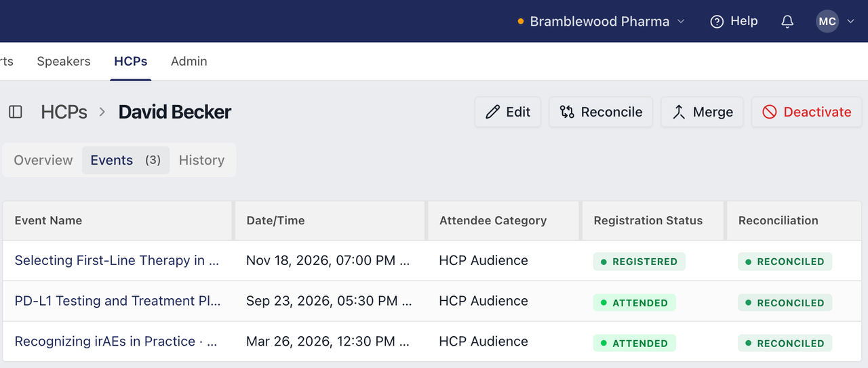The image size is (868, 368).
Task: Click the David Becker page title
Action: pyautogui.click(x=175, y=112)
